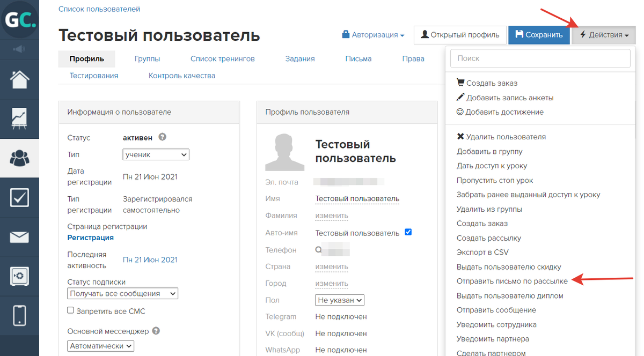This screenshot has height=356, width=644.
Task: Switch to the Профиль tab
Action: tap(87, 58)
